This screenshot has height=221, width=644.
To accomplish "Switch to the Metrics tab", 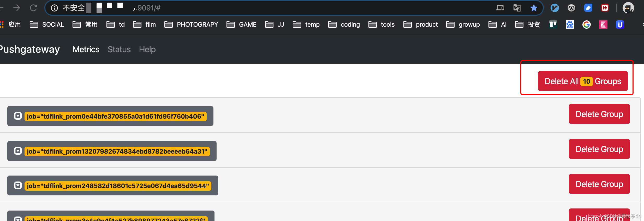I will (x=86, y=49).
